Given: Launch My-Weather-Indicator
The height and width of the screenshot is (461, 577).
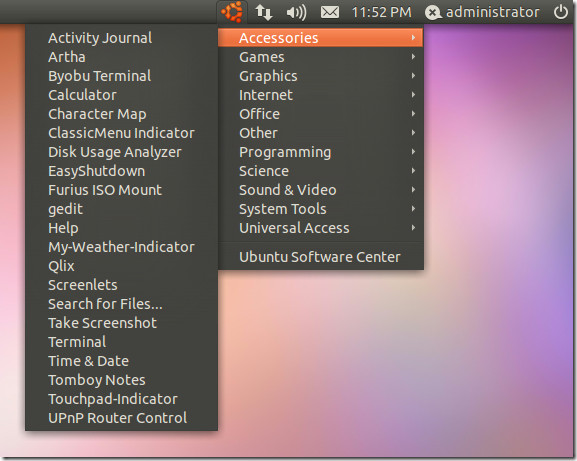Looking at the screenshot, I should coord(121,247).
